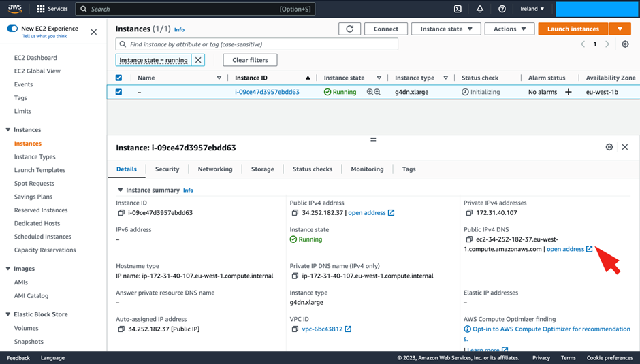Sort by Instance type column arrow
This screenshot has height=364, width=640.
coord(446,78)
